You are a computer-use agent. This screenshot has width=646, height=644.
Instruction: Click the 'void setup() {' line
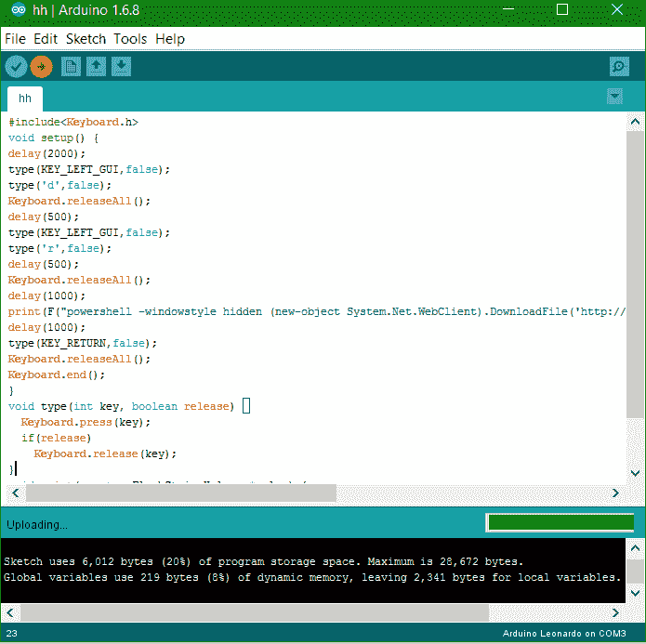(53, 138)
